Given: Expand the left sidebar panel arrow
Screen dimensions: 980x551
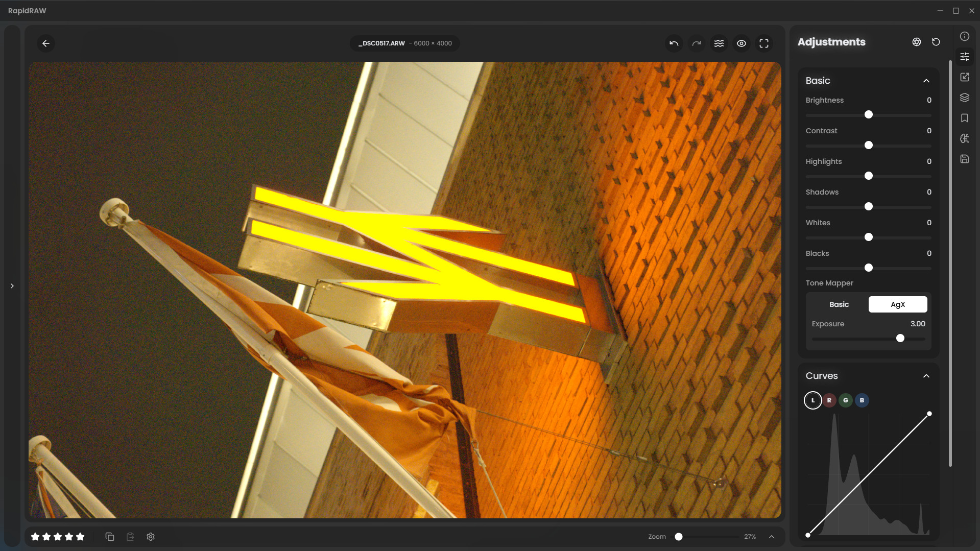Looking at the screenshot, I should tap(12, 286).
